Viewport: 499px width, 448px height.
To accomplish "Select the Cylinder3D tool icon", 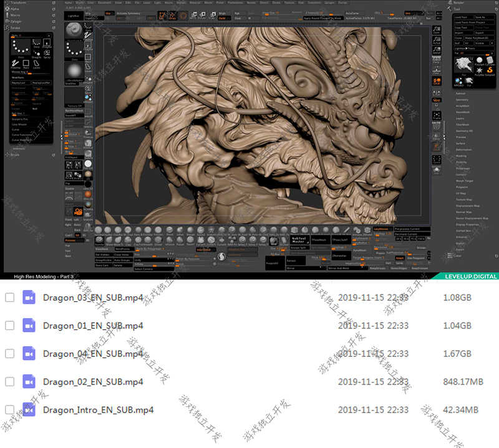I will point(490,61).
